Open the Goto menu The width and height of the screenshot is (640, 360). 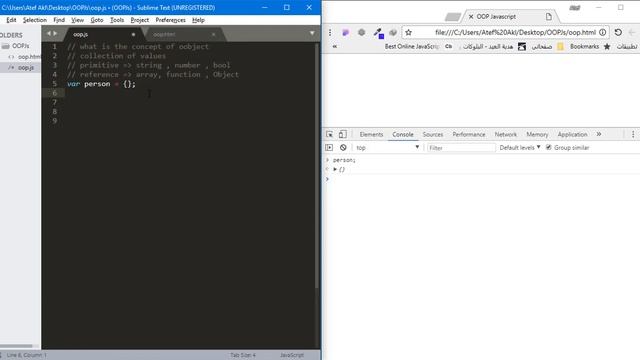[97, 20]
